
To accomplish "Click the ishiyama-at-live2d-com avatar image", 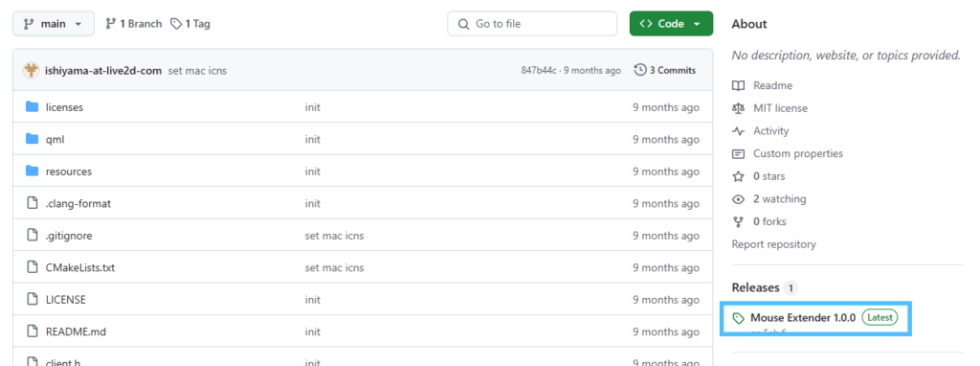I will tap(32, 71).
